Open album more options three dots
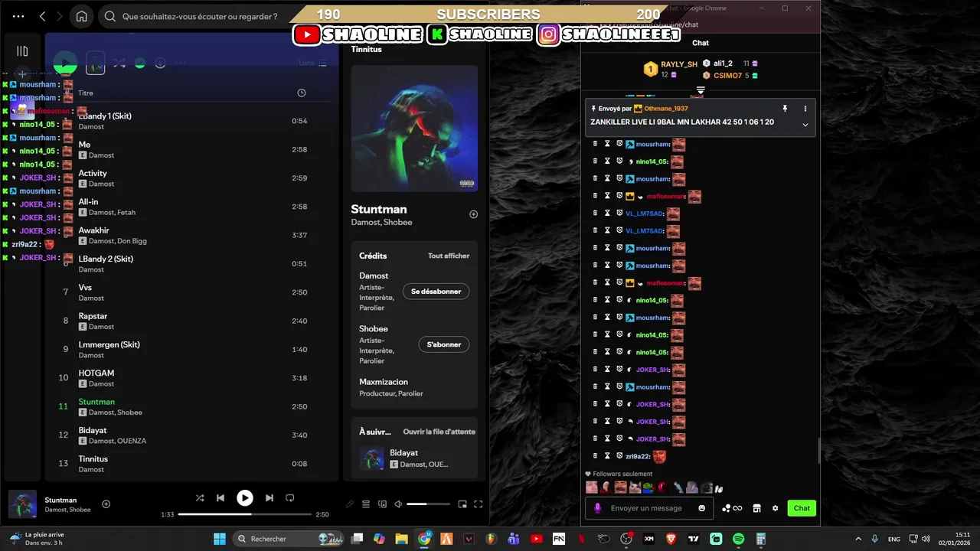The image size is (980, 551). [x=181, y=63]
